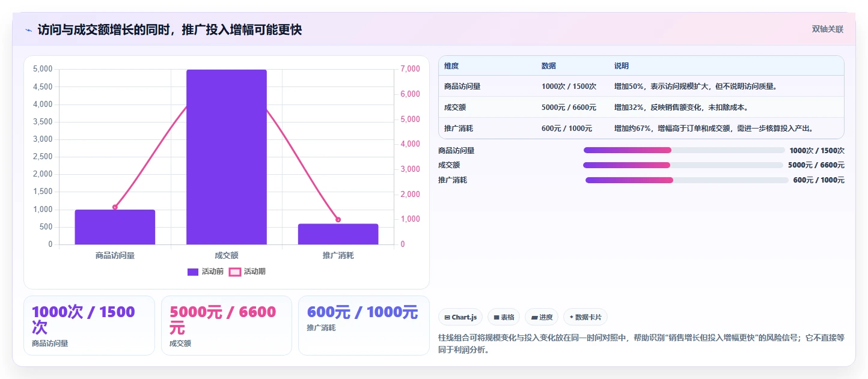This screenshot has width=868, height=379.
Task: Click 商品访问量 label left of progress bar
Action: click(x=456, y=150)
